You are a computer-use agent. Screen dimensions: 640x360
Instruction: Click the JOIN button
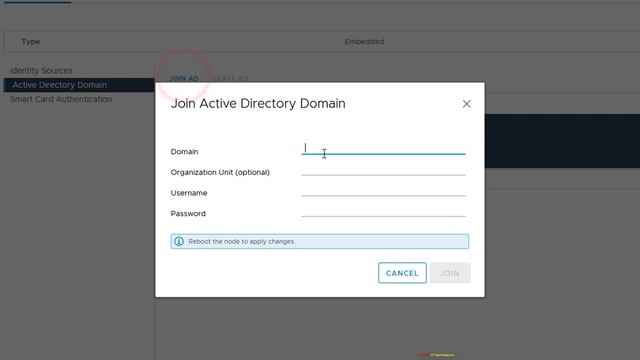(450, 273)
